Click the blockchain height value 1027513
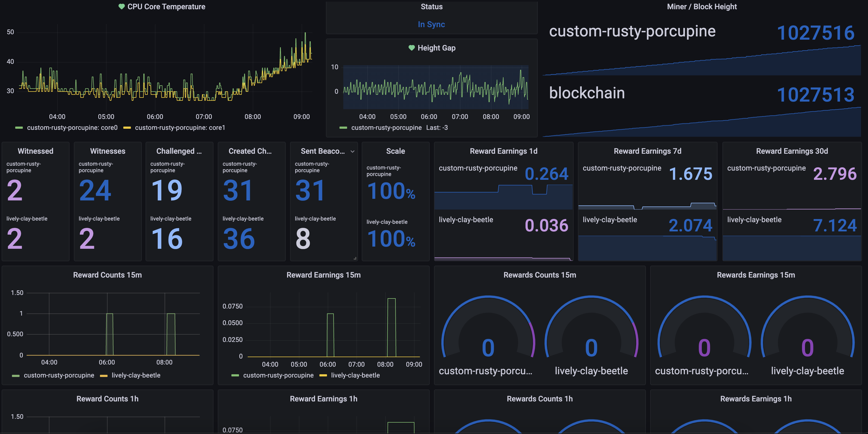Viewport: 868px width, 434px height. click(815, 95)
